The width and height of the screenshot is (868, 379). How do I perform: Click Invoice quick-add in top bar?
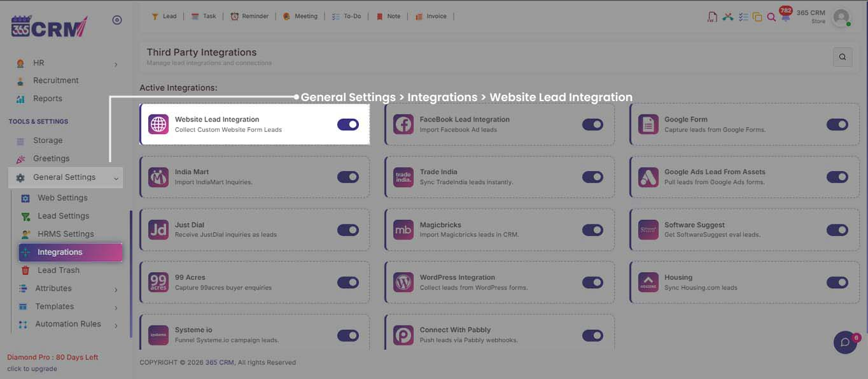pos(431,17)
